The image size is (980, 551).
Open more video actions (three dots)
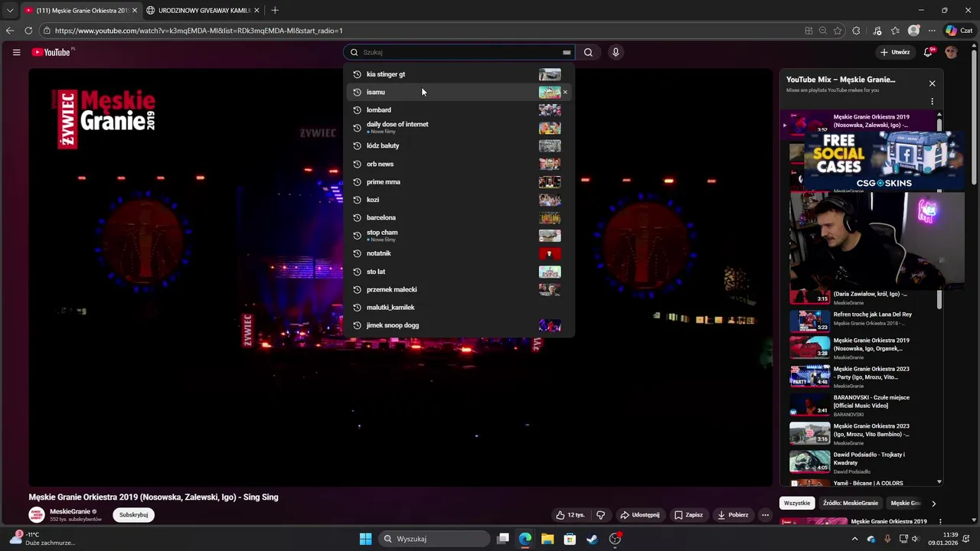[765, 515]
